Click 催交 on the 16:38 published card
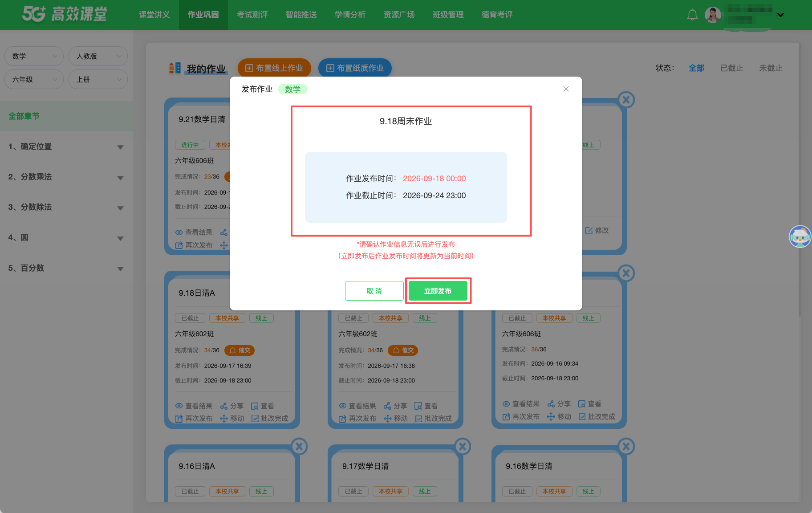This screenshot has height=513, width=812. (403, 350)
